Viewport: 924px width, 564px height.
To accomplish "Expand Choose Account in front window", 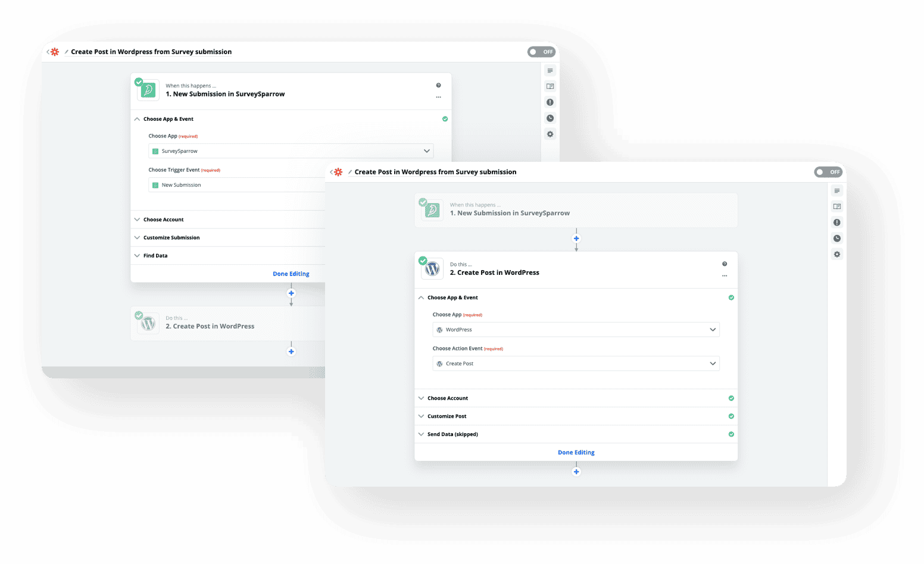I will pyautogui.click(x=576, y=398).
